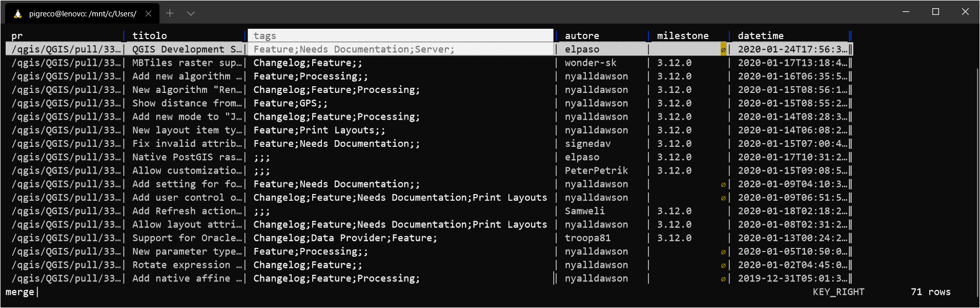
Task: Click the highlighted null marker in the first row
Action: [x=723, y=50]
